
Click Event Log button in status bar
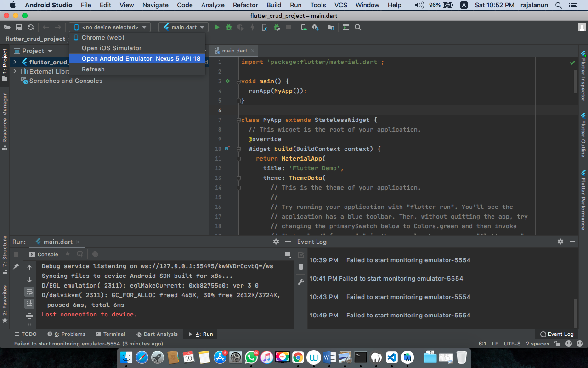(x=557, y=334)
